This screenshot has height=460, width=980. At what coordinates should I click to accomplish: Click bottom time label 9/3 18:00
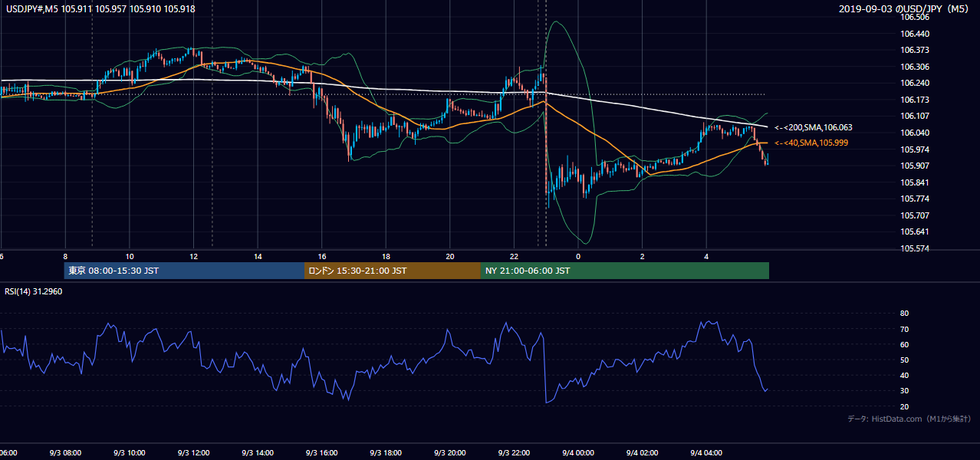pyautogui.click(x=386, y=453)
